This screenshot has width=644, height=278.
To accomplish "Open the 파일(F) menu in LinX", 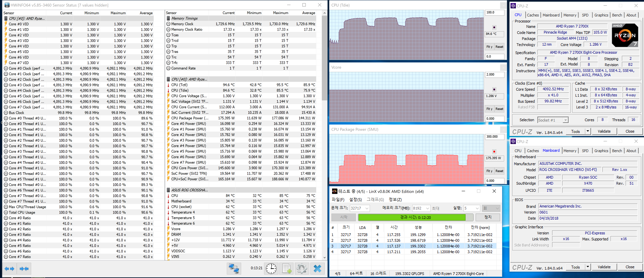I will [338, 199].
